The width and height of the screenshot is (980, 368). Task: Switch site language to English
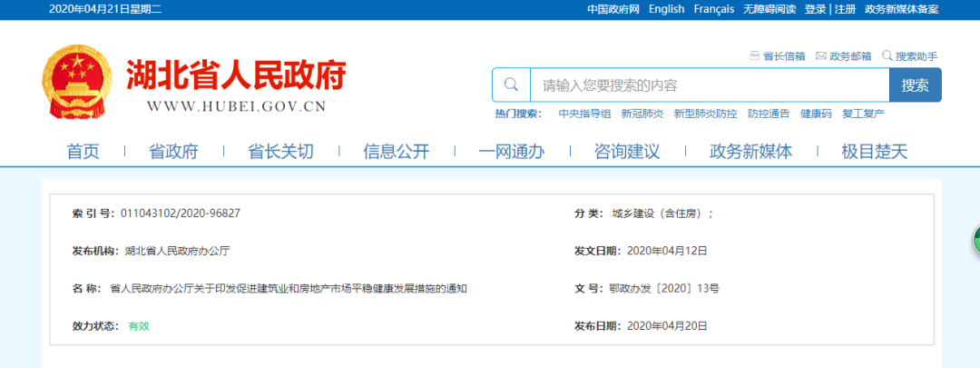click(x=666, y=9)
